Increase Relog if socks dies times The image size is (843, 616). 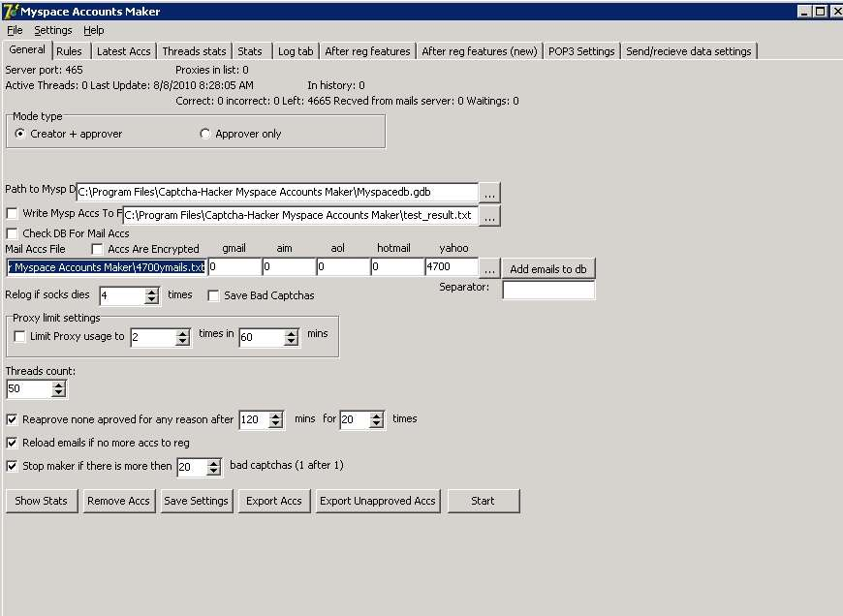click(152, 292)
